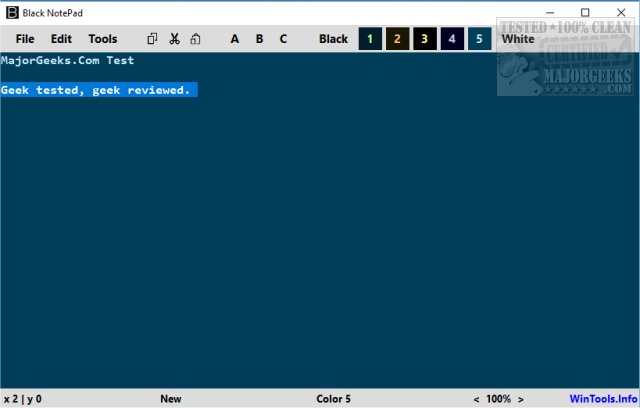Viewport: 640px width, 408px height.
Task: Select font preset B
Action: point(259,39)
